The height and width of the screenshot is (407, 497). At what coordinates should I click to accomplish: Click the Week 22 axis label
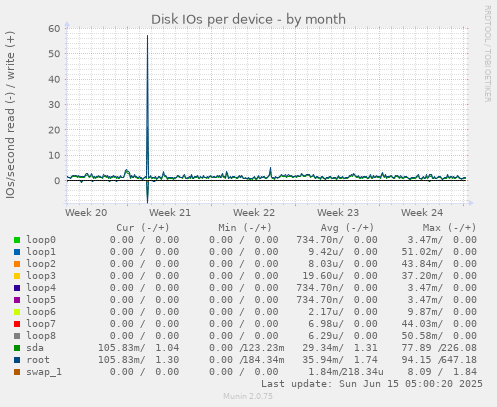[x=254, y=213]
